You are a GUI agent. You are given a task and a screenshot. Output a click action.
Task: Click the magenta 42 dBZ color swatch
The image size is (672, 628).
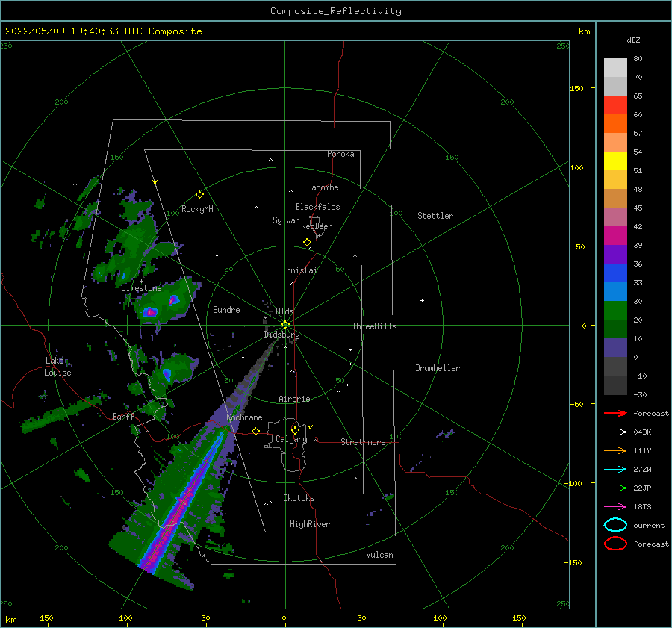(615, 235)
